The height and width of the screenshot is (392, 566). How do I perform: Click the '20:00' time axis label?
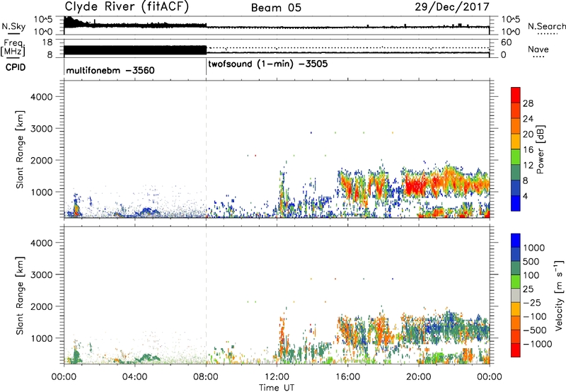tap(419, 377)
